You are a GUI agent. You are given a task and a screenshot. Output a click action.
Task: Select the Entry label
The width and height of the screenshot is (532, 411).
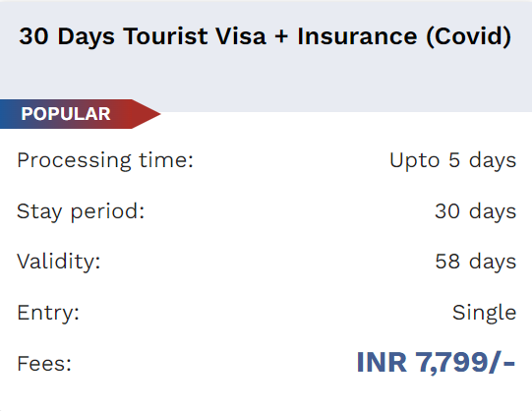(x=48, y=313)
